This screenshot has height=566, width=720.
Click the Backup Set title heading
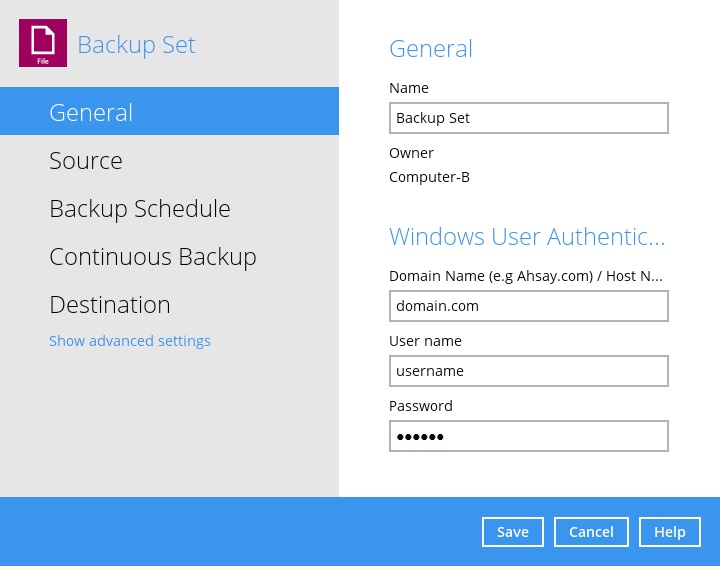[136, 45]
